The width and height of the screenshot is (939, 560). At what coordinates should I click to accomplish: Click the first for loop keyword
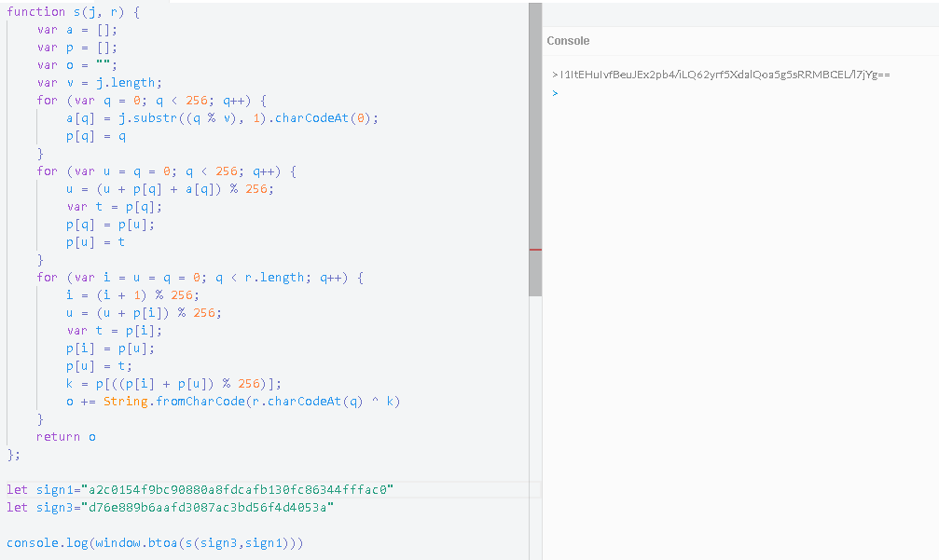click(x=47, y=100)
